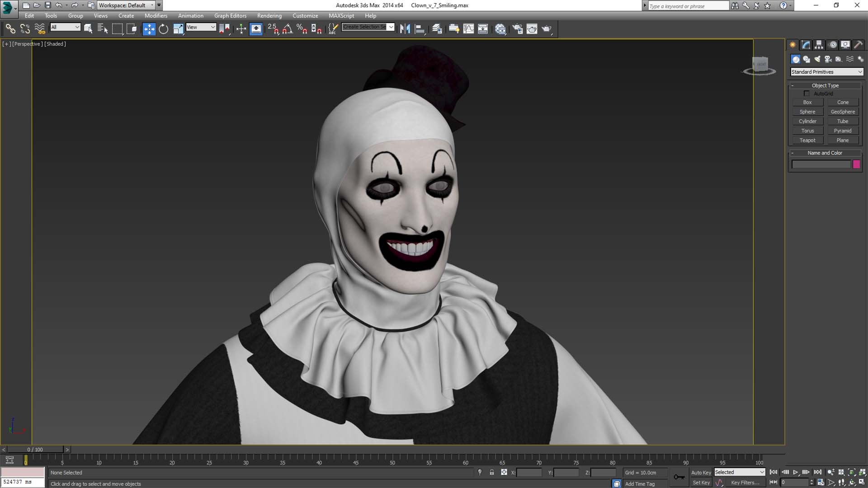Toggle the Percent Snap button
This screenshot has width=868, height=488.
click(x=302, y=29)
